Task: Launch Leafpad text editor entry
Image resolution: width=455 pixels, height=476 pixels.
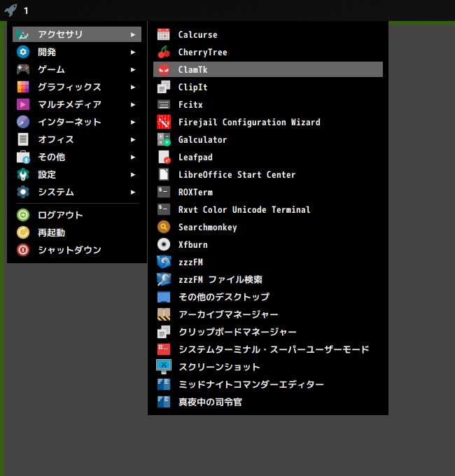Action: pos(268,157)
